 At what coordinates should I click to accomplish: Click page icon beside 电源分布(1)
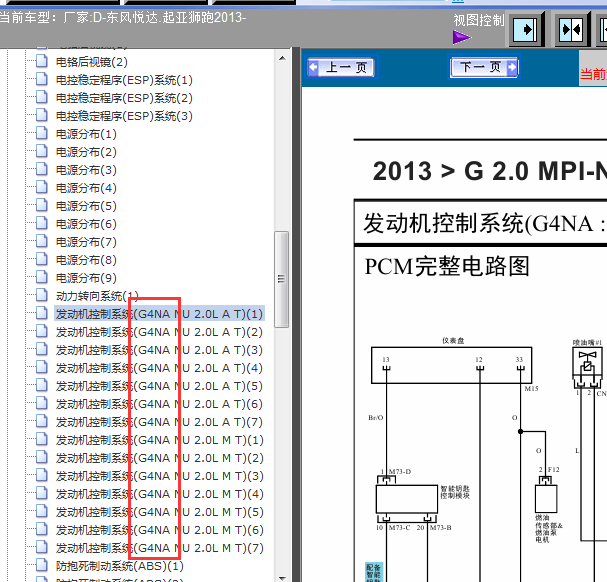41,133
